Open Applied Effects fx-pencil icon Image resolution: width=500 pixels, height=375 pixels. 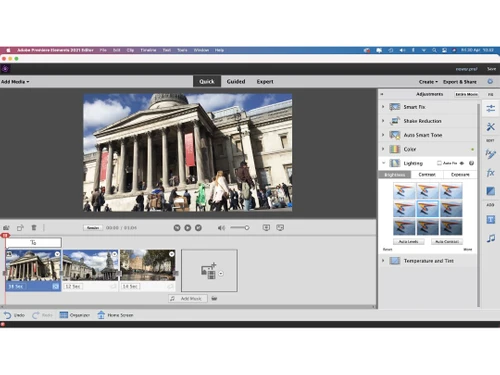coord(490,154)
